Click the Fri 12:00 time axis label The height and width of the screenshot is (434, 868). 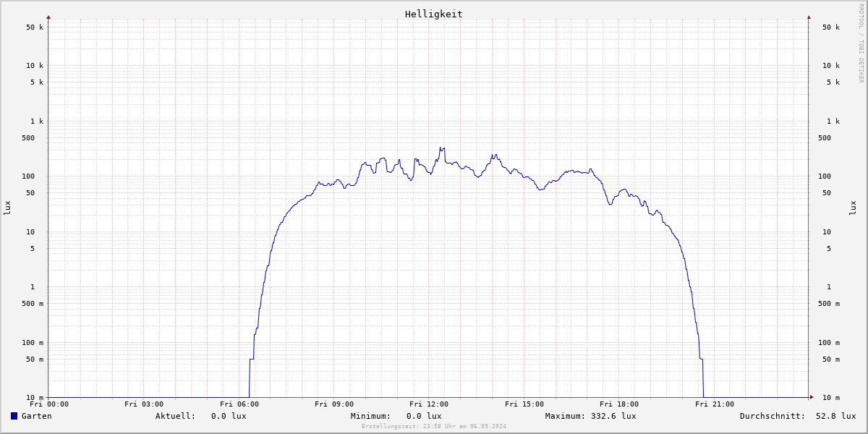click(x=429, y=404)
